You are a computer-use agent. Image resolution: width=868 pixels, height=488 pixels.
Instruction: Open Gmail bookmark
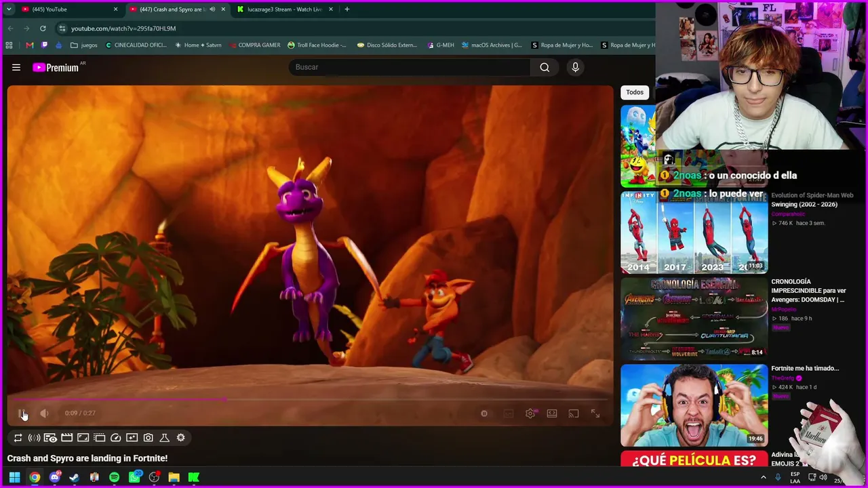[29, 45]
